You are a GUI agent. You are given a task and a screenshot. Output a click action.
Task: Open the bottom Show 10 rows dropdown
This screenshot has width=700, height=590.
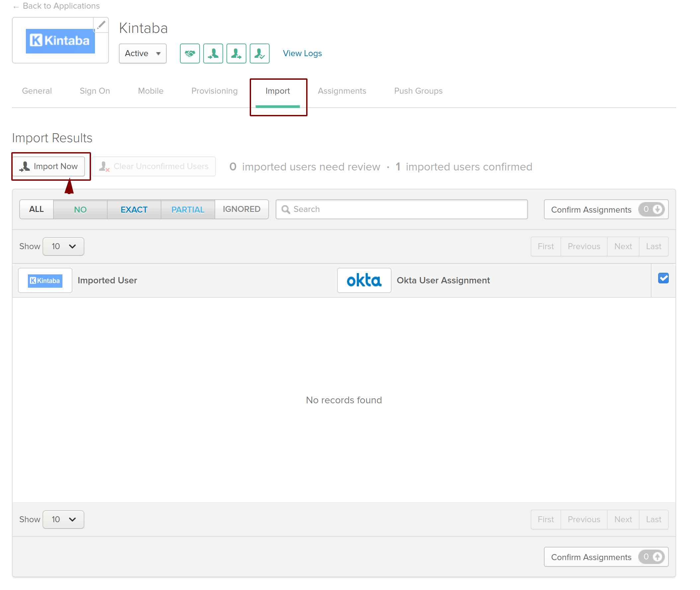pos(63,520)
